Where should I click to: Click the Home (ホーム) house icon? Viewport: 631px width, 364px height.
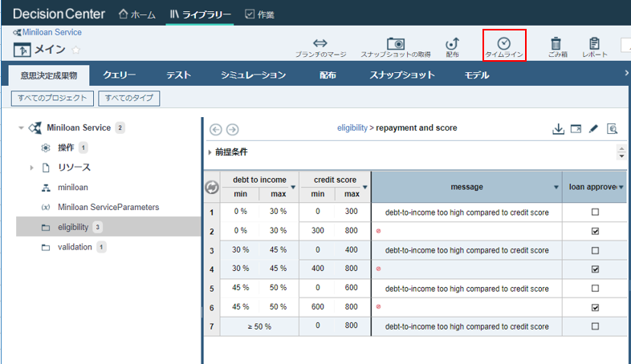click(x=123, y=14)
